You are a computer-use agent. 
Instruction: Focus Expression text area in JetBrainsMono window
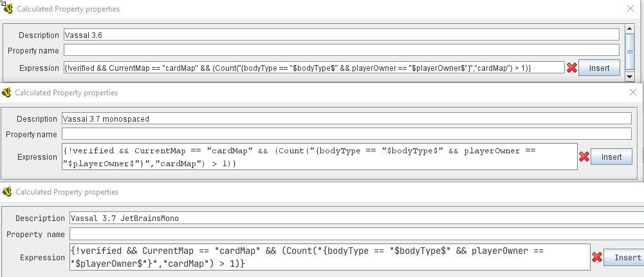point(330,257)
